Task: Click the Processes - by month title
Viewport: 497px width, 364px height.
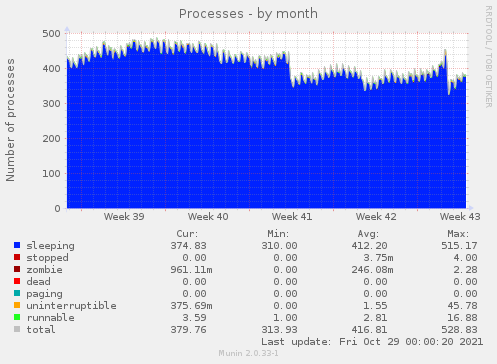Action: (x=248, y=14)
